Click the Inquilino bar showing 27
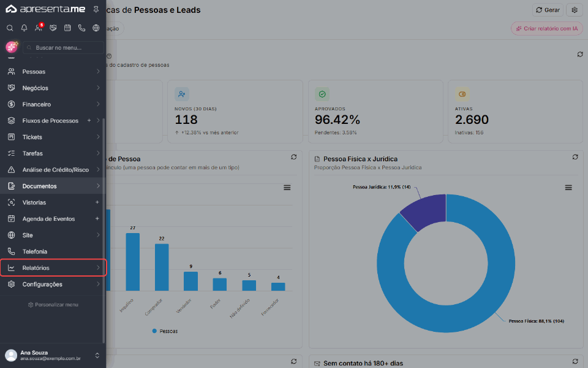The height and width of the screenshot is (368, 588). click(x=133, y=262)
